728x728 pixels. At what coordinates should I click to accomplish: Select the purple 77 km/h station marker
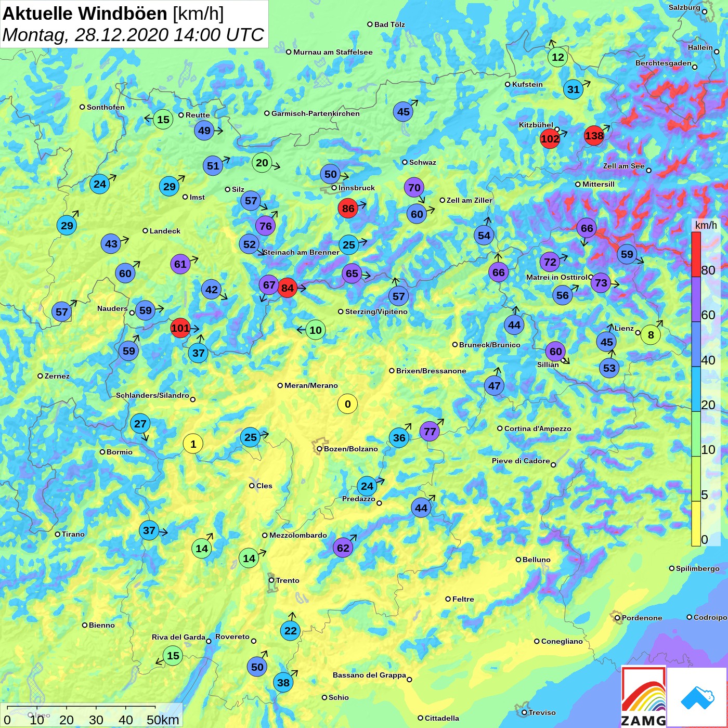(430, 431)
